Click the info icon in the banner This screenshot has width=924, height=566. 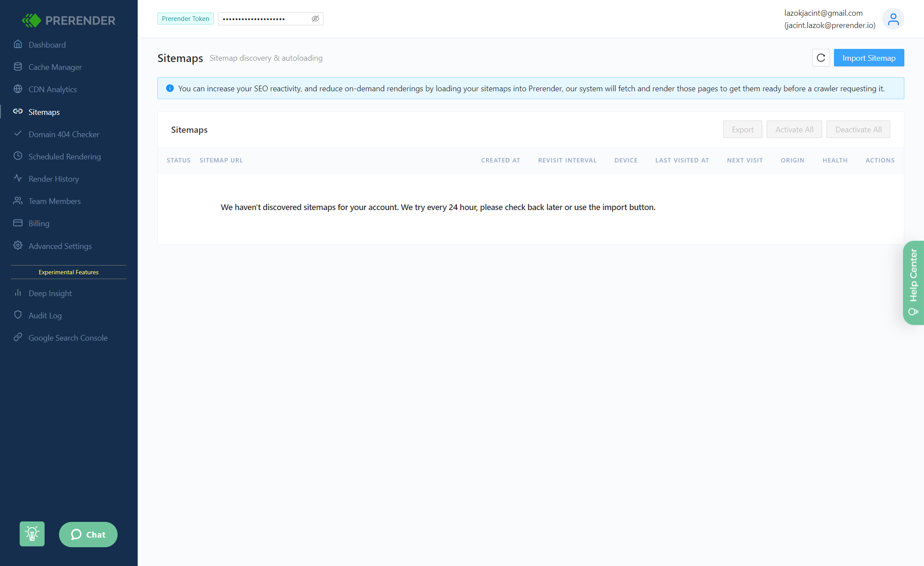170,88
